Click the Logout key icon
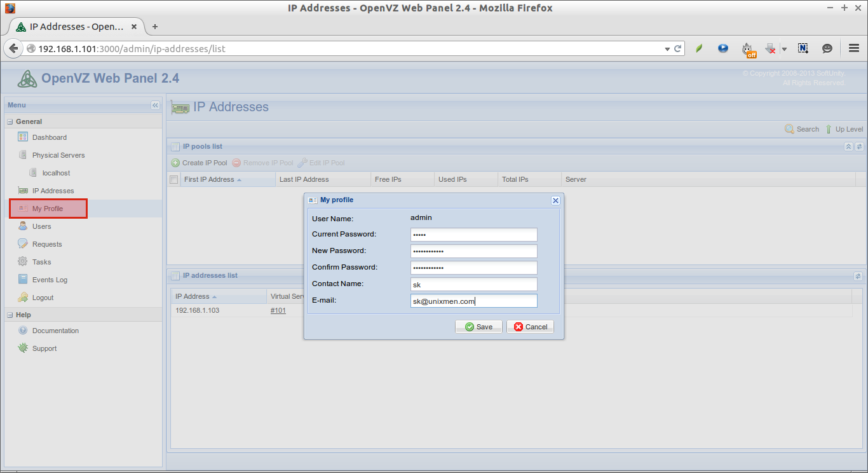The image size is (868, 473). click(23, 297)
